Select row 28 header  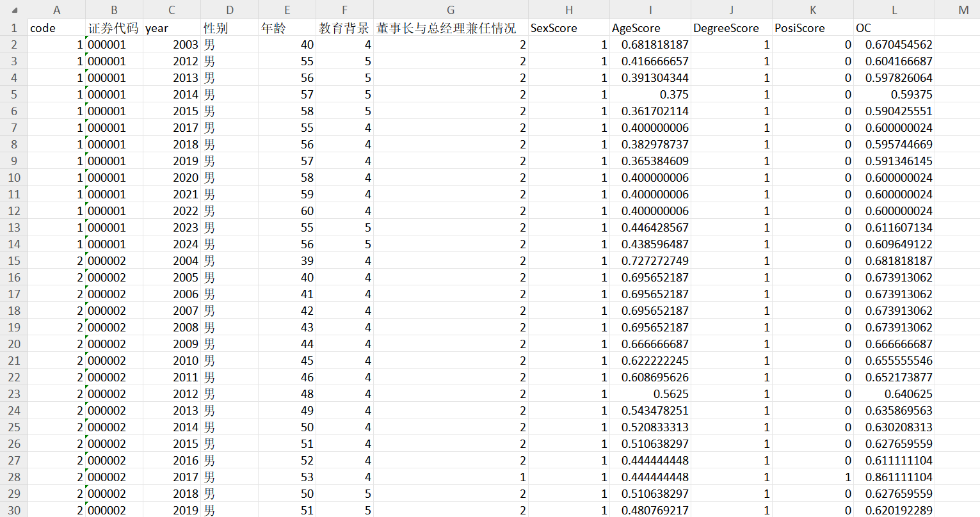click(14, 477)
